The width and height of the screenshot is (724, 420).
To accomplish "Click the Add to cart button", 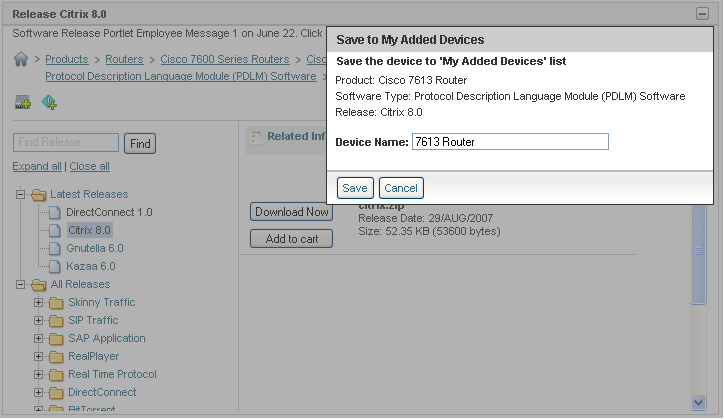I will tap(291, 239).
